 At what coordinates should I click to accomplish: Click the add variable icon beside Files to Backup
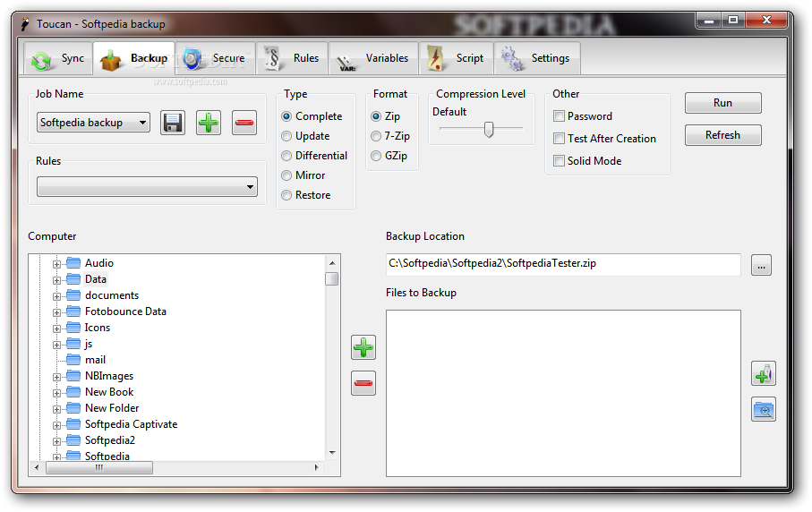[x=764, y=373]
